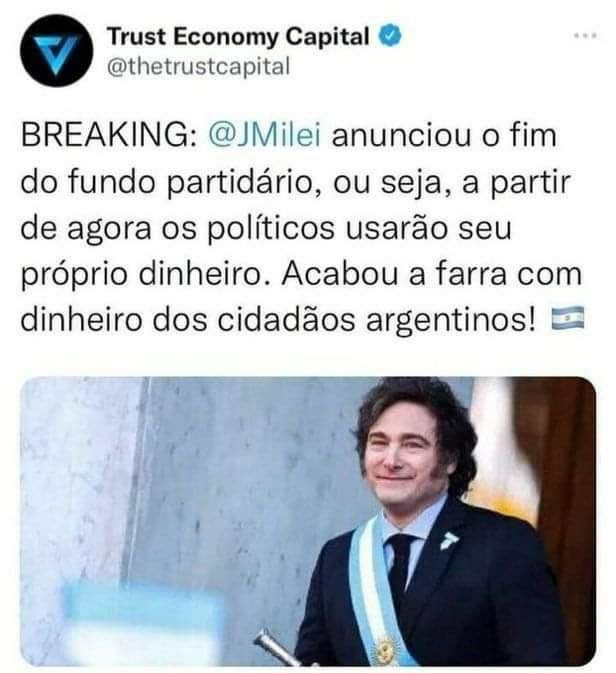Screen dimensions: 616x673
Task: Click the phrase 'fundo partidário' in tweet
Action: [190, 182]
